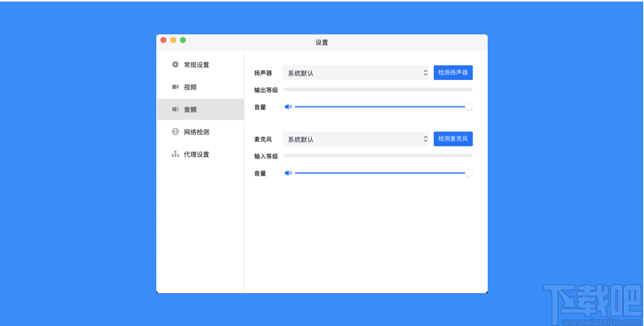The height and width of the screenshot is (326, 644).
Task: Click the 检测扬声器 button
Action: 453,73
